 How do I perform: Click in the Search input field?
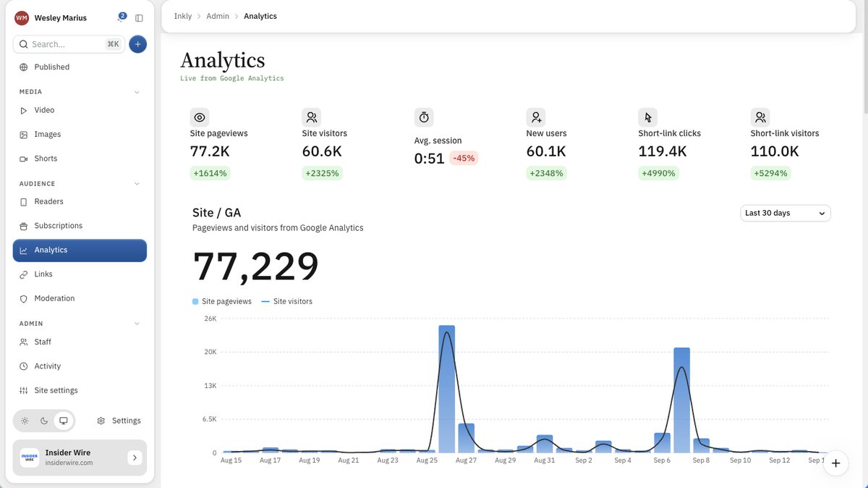click(67, 44)
